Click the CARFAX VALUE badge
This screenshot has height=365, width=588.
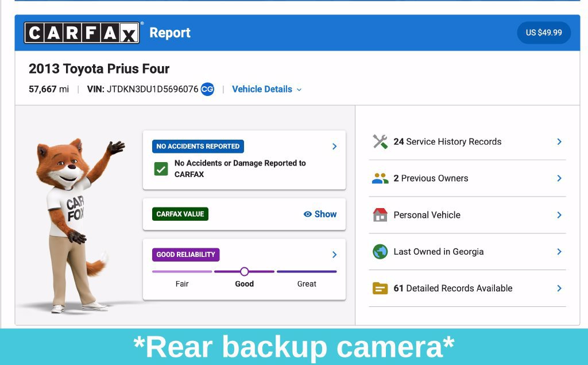[x=180, y=214]
